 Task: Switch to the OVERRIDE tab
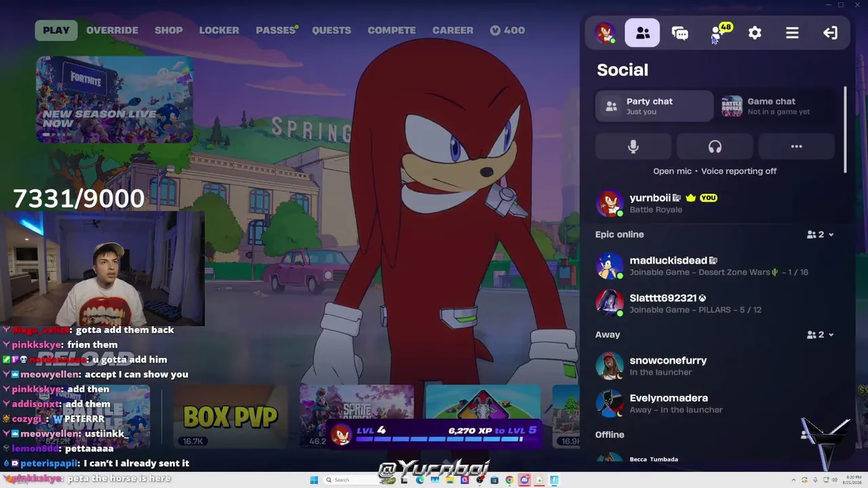(112, 30)
